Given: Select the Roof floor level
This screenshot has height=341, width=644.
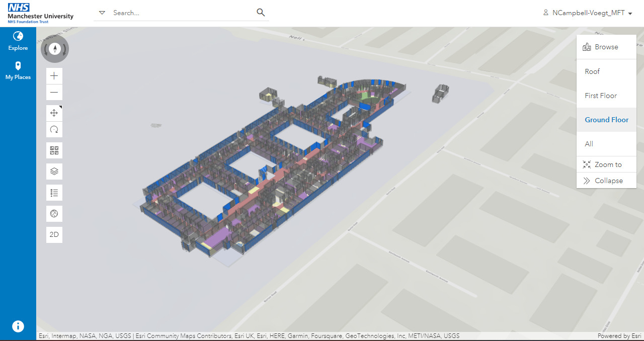Looking at the screenshot, I should tap(592, 71).
